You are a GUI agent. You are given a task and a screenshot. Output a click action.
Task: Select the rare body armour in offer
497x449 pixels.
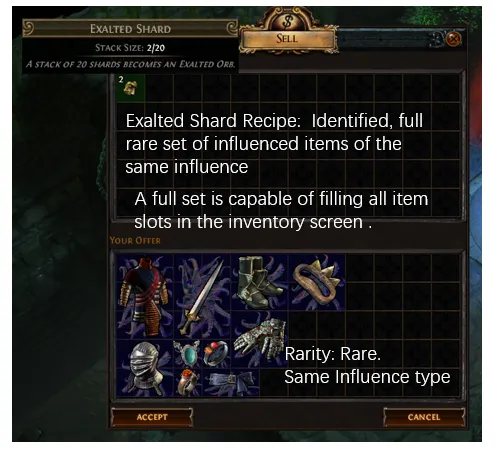coord(145,297)
